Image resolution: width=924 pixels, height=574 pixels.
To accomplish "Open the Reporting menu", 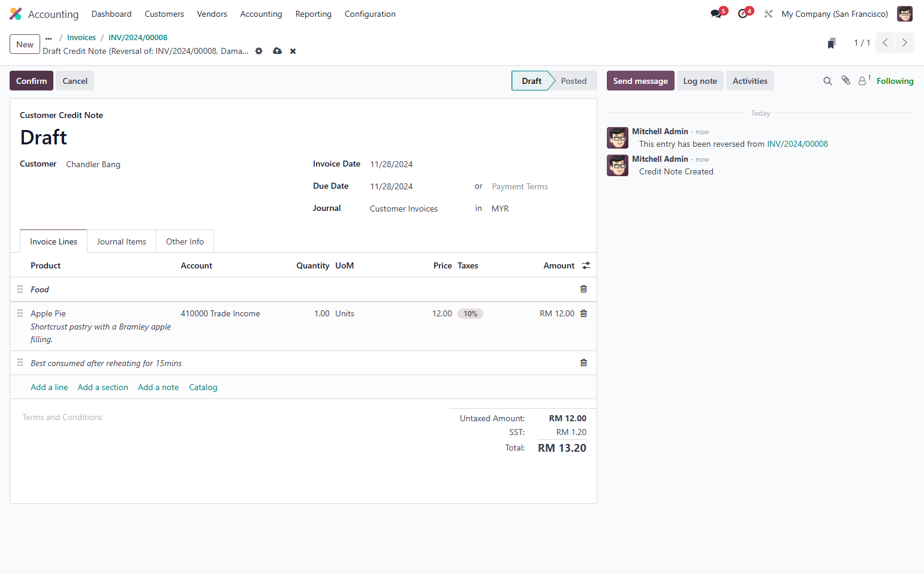I will [313, 14].
